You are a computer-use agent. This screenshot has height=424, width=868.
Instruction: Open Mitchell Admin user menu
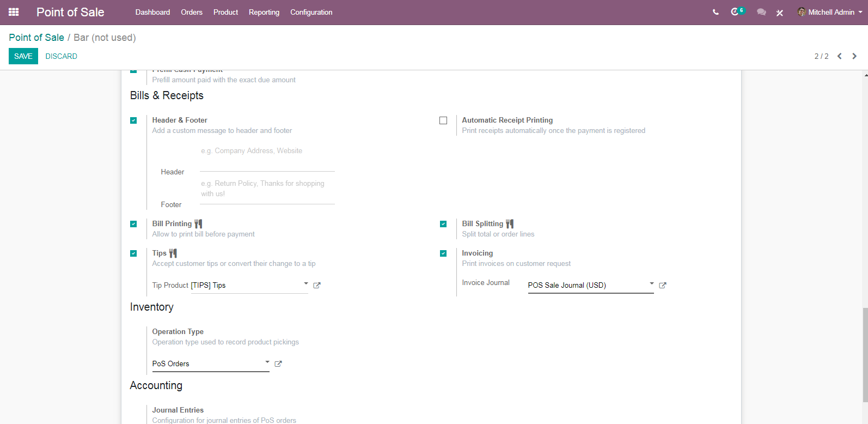[830, 12]
